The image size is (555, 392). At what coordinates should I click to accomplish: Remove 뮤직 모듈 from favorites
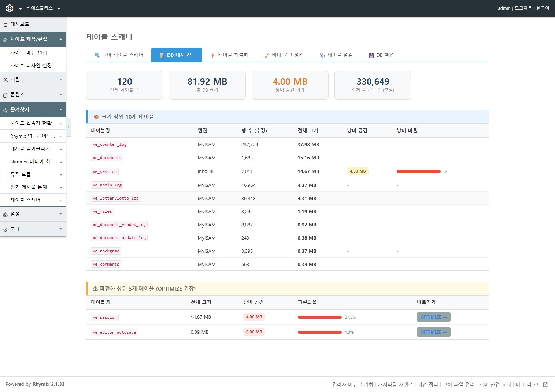61,175
